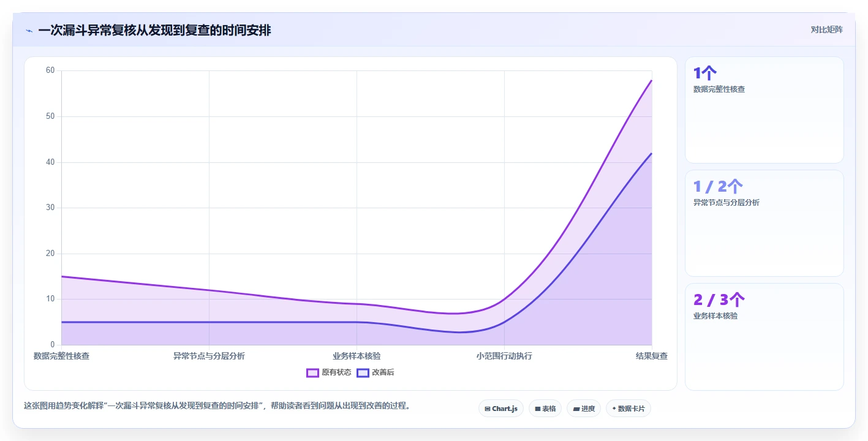Click the 进度 chip icon
This screenshot has width=868, height=441.
point(576,409)
